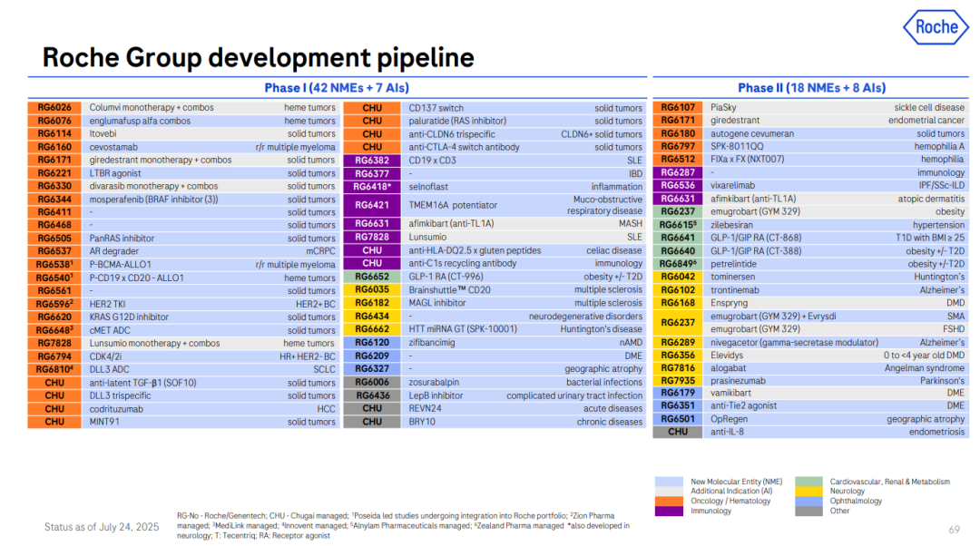Select the New Molecular Entity (NME) legend swatch
The image size is (980, 546).
tap(668, 482)
